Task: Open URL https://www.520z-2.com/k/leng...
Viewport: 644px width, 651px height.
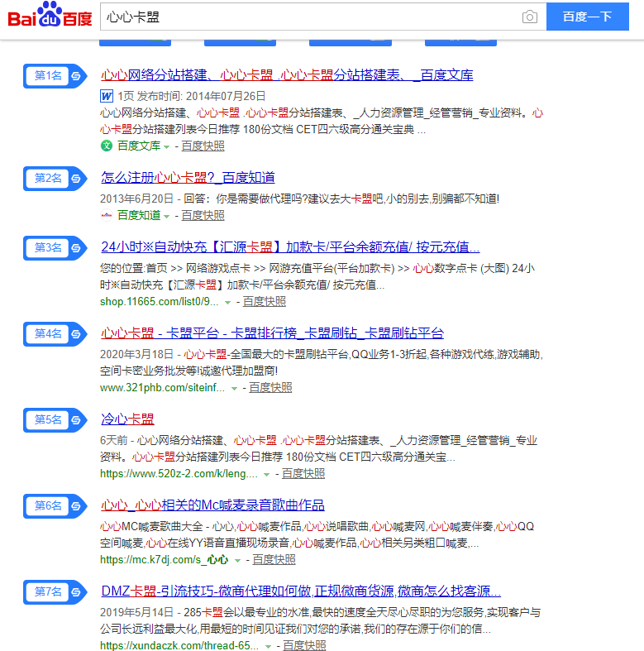Action: 179,473
